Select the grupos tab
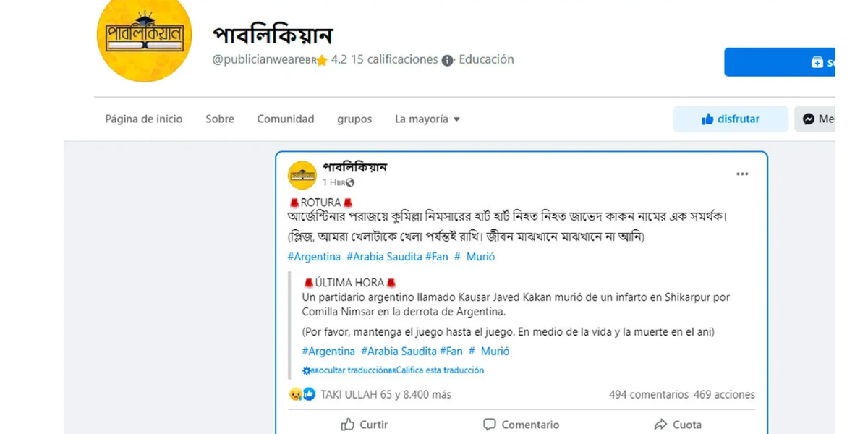Screen dimensions: 868x434 tap(354, 119)
